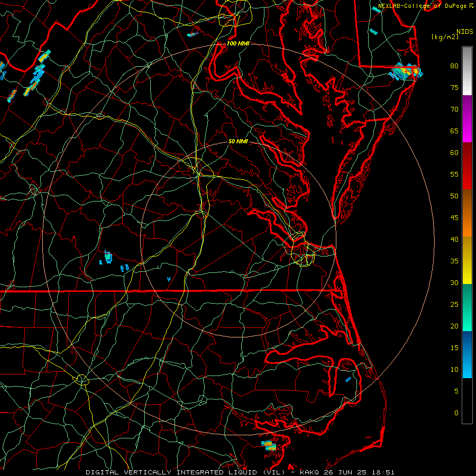Click the 65 value on the scale
The width and height of the screenshot is (476, 476).
pos(454,131)
